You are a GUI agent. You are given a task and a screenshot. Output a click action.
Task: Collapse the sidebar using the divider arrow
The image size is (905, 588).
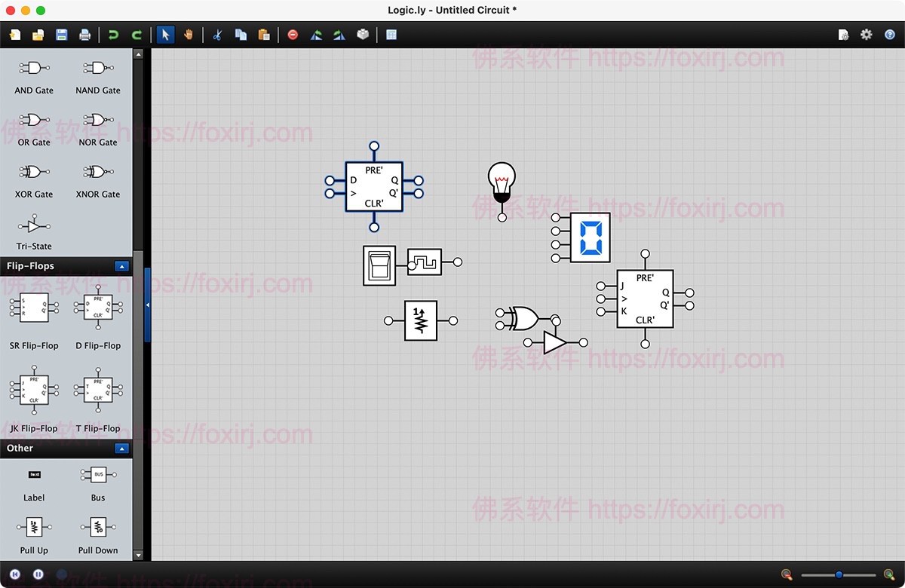(x=148, y=305)
